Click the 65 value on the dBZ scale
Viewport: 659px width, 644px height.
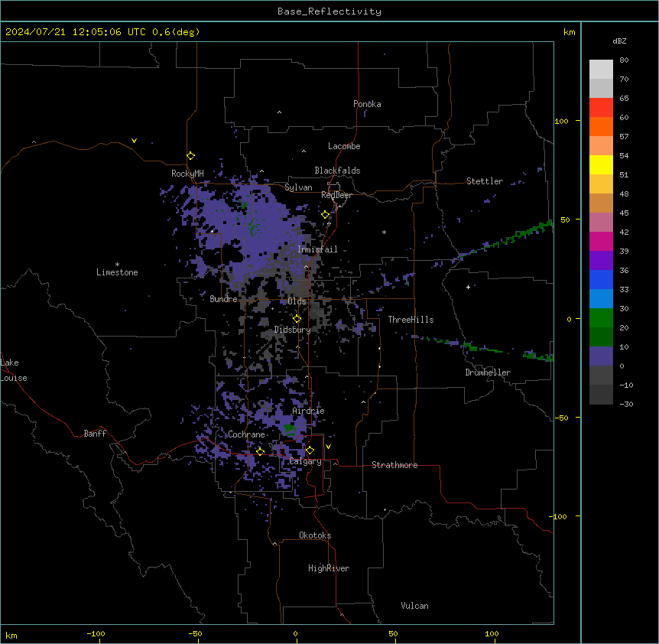tap(624, 99)
